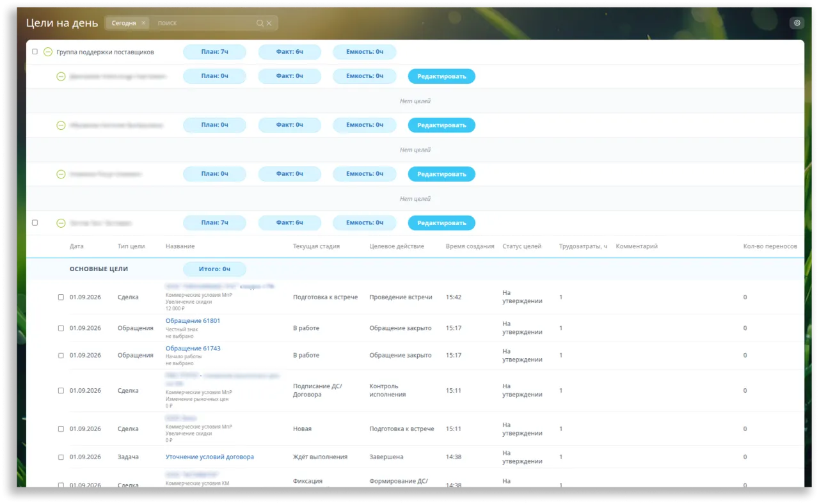Tick the checkbox for the Подписание ДС/Договора row

tap(61, 391)
